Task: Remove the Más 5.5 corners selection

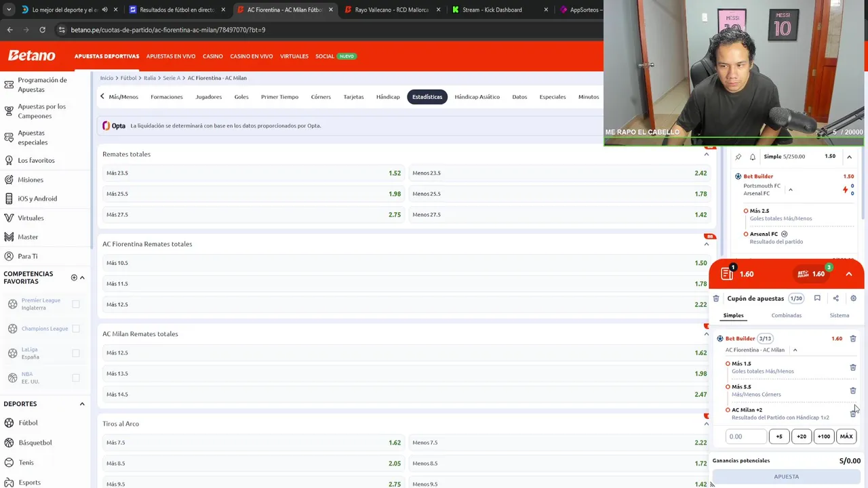Action: tap(853, 390)
